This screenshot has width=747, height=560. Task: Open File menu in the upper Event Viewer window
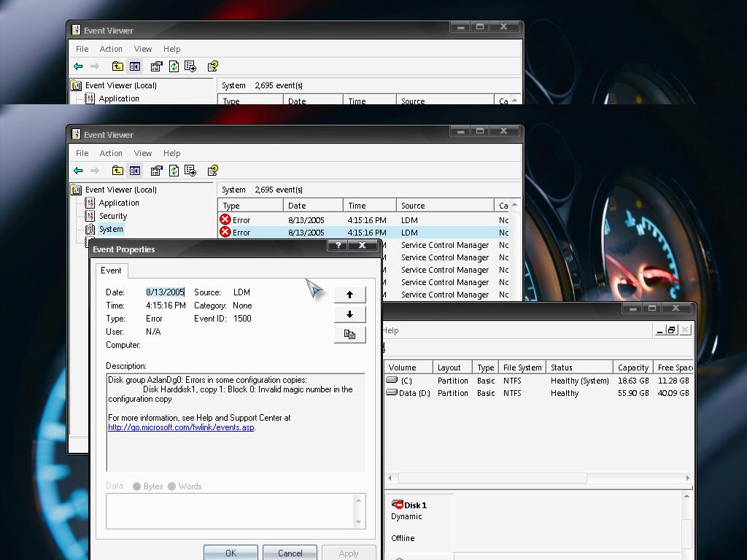82,49
